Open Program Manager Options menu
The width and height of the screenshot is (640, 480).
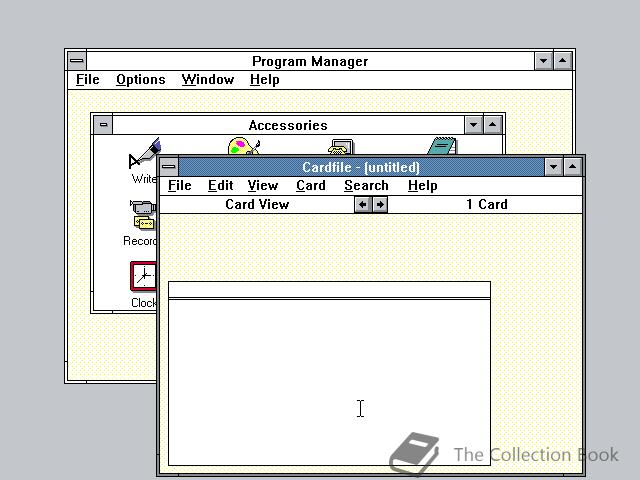140,79
